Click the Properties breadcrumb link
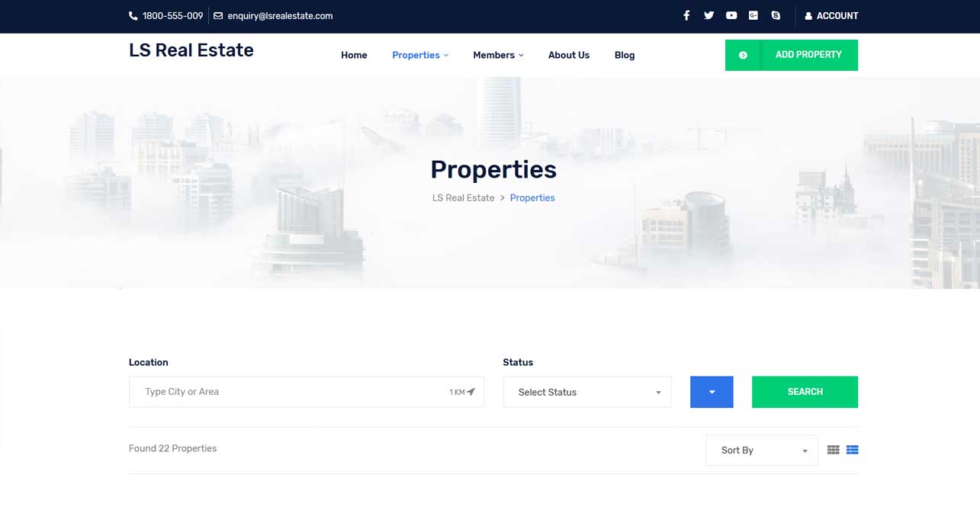980x510 pixels. coord(532,198)
